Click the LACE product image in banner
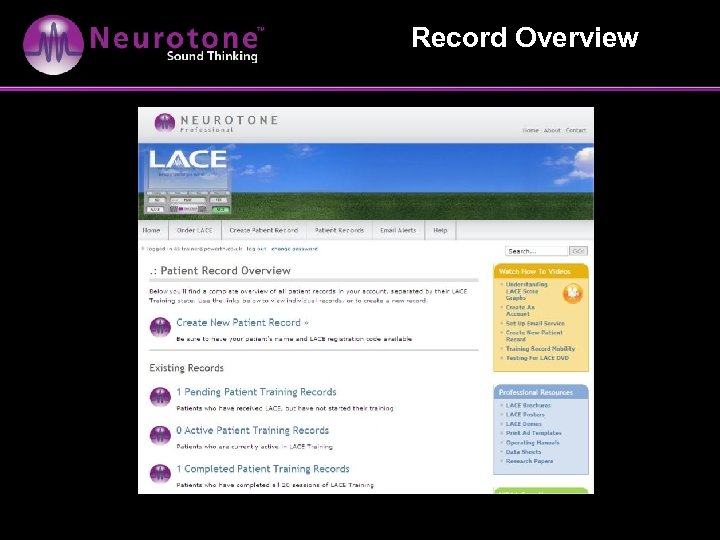The height and width of the screenshot is (540, 720). 187,181
